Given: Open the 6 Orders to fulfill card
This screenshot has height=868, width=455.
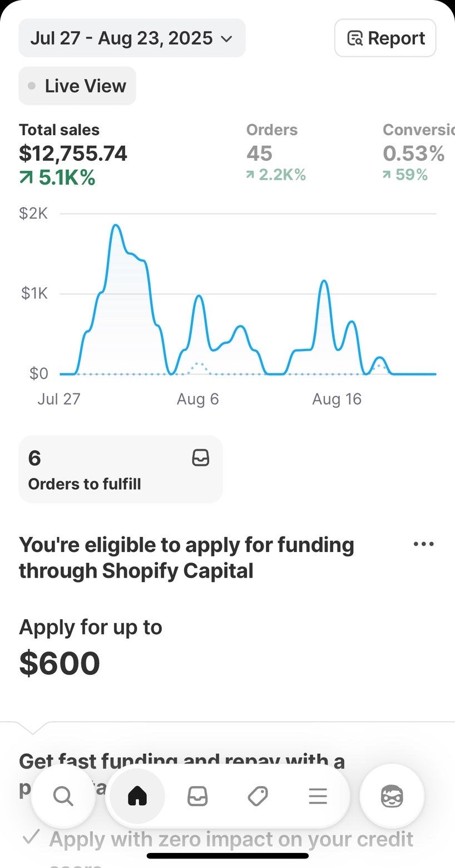Looking at the screenshot, I should [121, 470].
